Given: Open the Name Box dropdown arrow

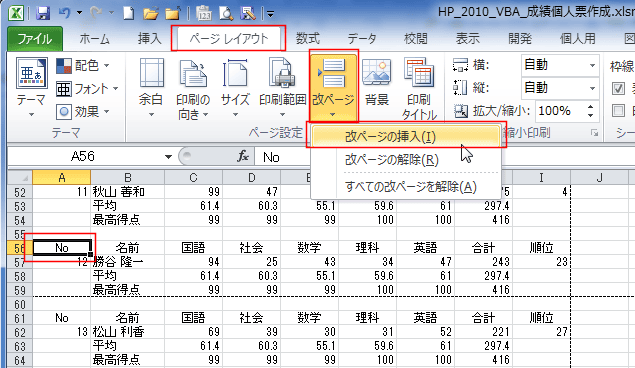Looking at the screenshot, I should coord(168,157).
